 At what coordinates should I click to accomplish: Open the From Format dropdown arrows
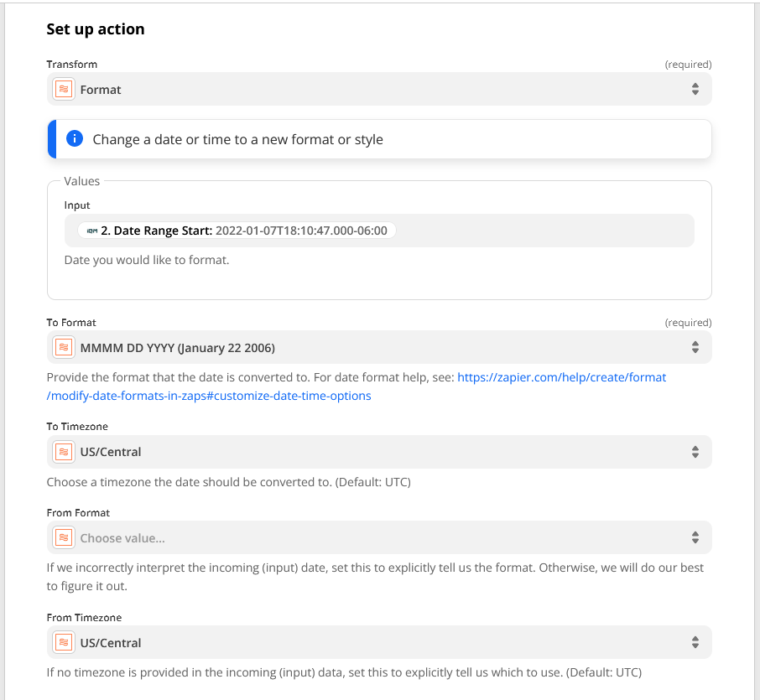695,538
